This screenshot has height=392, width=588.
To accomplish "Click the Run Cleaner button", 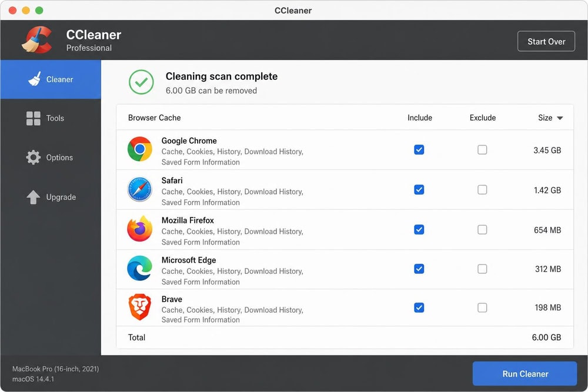I will pyautogui.click(x=524, y=374).
